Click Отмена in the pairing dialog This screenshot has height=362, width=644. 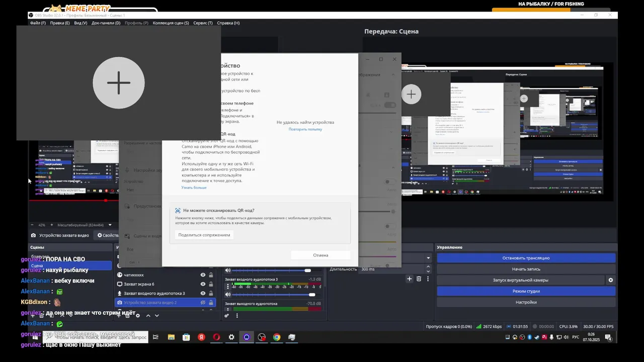coord(320,255)
